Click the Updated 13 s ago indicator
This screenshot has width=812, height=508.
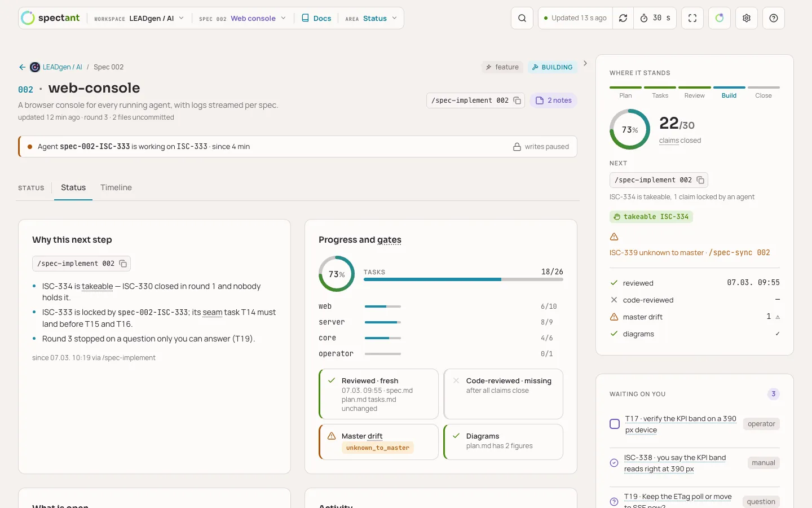click(576, 18)
